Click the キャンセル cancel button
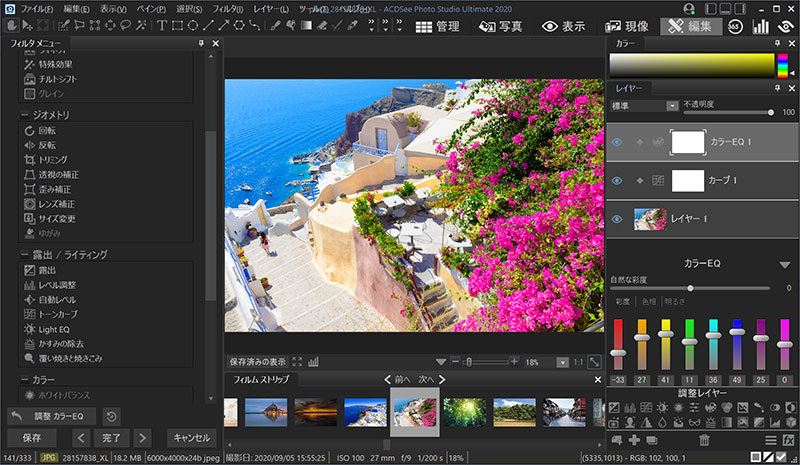800x465 pixels. [x=191, y=438]
